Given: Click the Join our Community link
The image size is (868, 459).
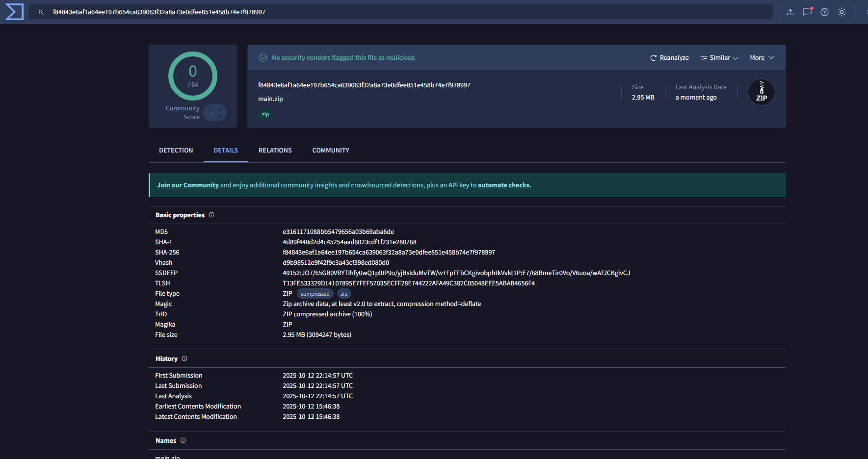Looking at the screenshot, I should pos(187,185).
